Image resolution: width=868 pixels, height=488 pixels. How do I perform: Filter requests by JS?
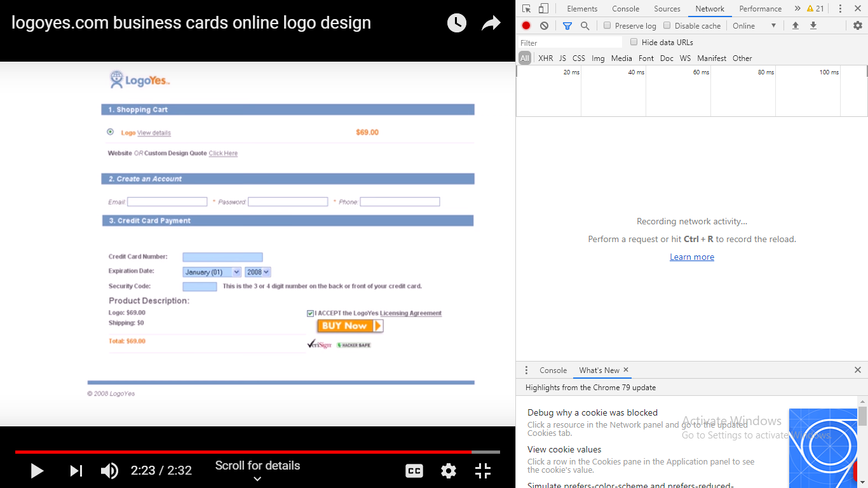point(562,58)
